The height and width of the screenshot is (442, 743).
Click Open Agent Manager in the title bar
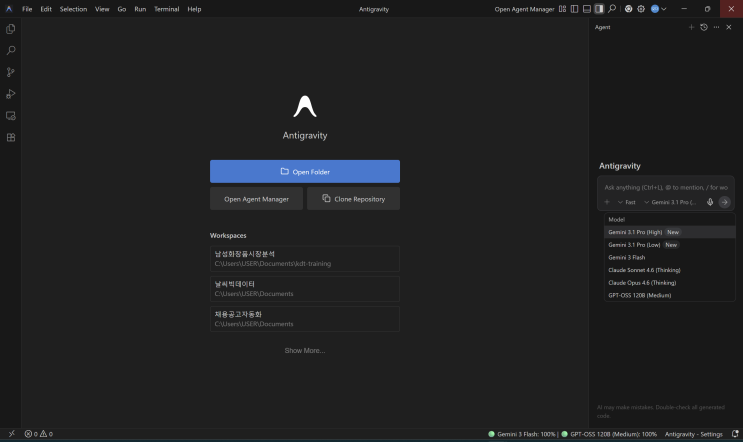524,9
